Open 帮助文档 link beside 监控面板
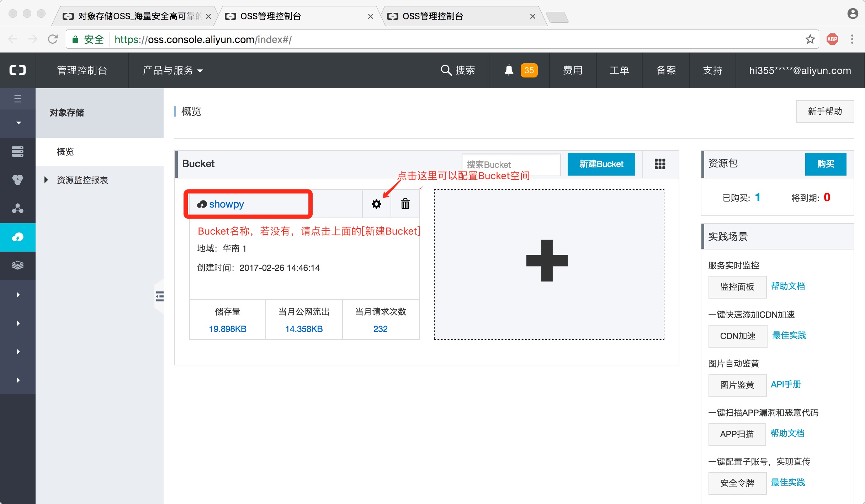 point(788,286)
